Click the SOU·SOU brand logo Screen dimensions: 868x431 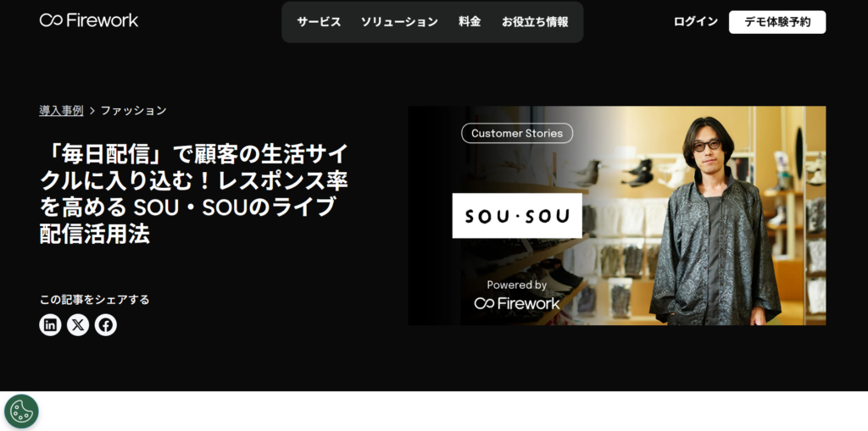tap(517, 216)
